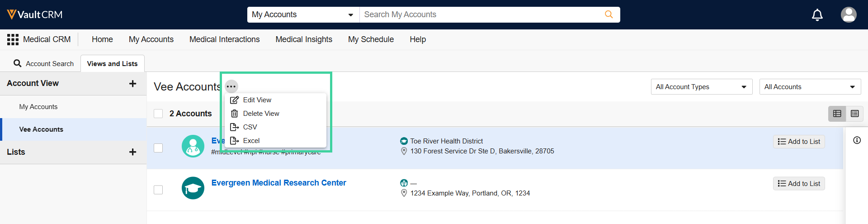The height and width of the screenshot is (224, 868).
Task: Expand the All Account Types dropdown
Action: pos(701,87)
